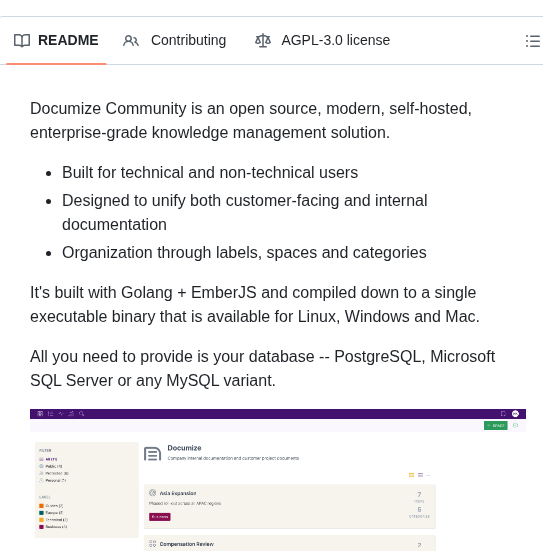Screen dimensions: 543x551
Task: Click the paragraph starting "It's built with Golang + EmberJS"
Action: 255,305
